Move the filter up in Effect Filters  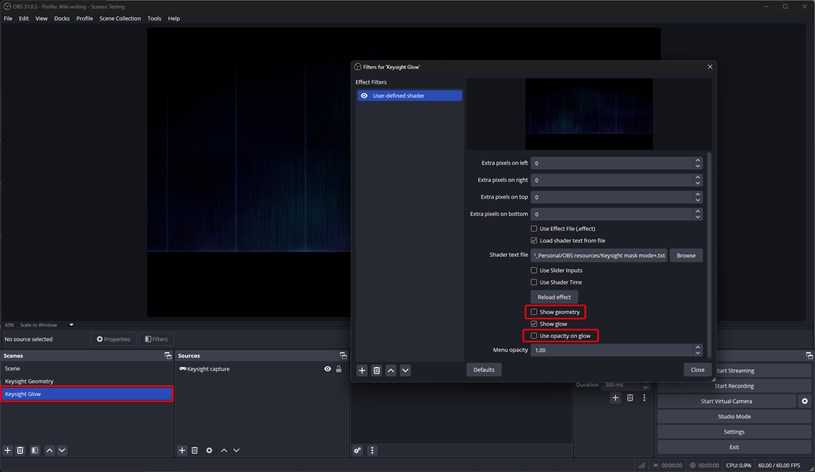pos(391,370)
